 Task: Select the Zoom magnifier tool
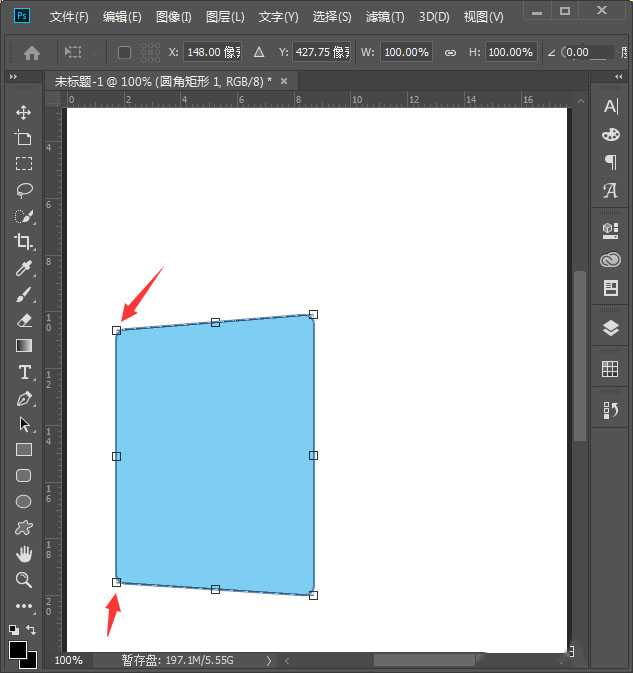pyautogui.click(x=24, y=580)
